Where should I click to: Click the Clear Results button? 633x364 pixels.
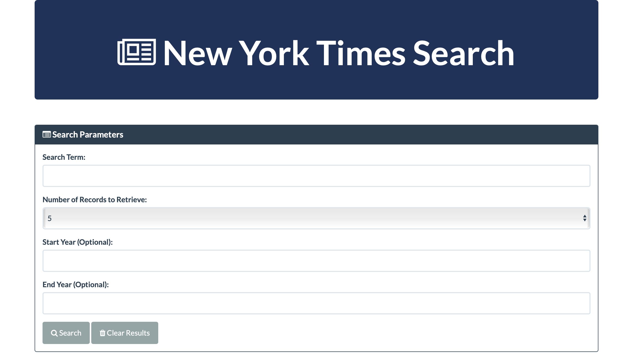coord(125,333)
